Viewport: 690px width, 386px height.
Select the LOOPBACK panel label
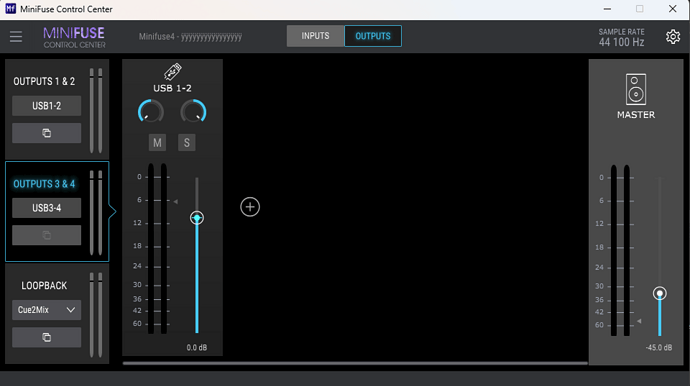(44, 286)
